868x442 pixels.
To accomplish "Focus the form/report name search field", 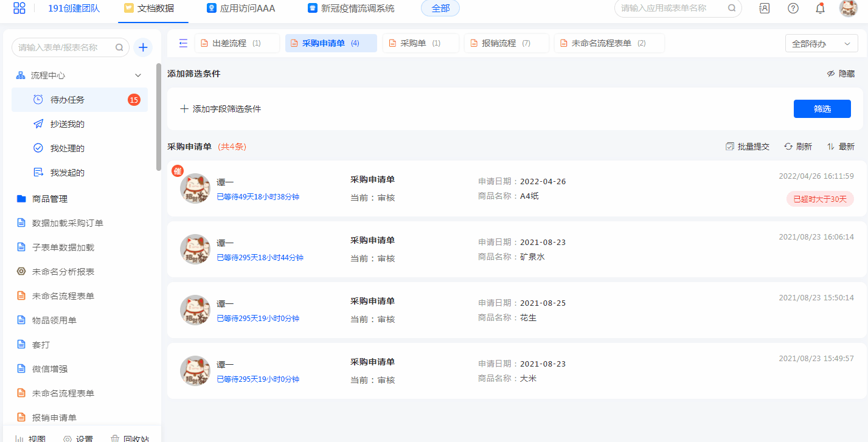I will click(64, 47).
